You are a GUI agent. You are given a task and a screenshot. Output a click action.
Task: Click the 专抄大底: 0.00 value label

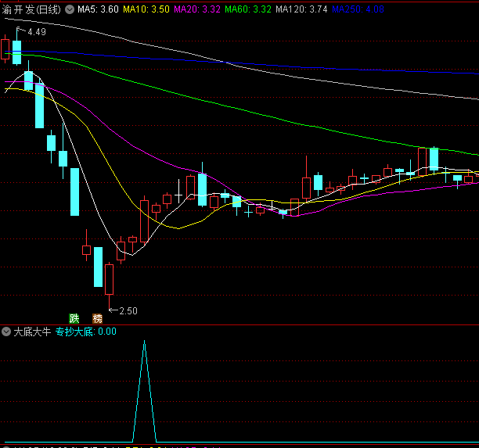tap(86, 332)
